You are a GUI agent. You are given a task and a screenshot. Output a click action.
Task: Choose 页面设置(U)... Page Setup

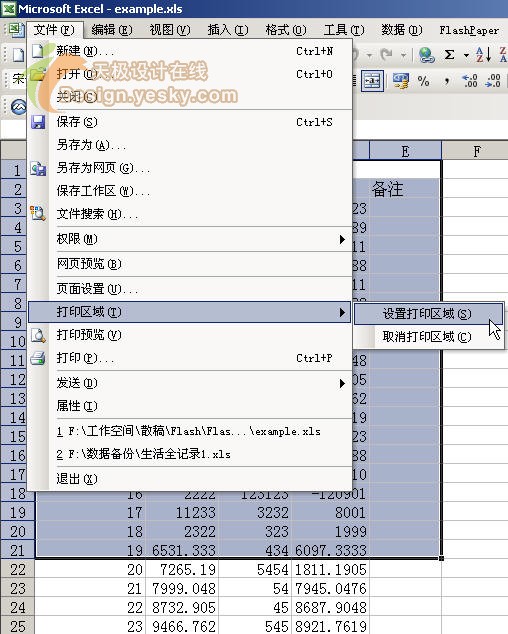(190, 289)
